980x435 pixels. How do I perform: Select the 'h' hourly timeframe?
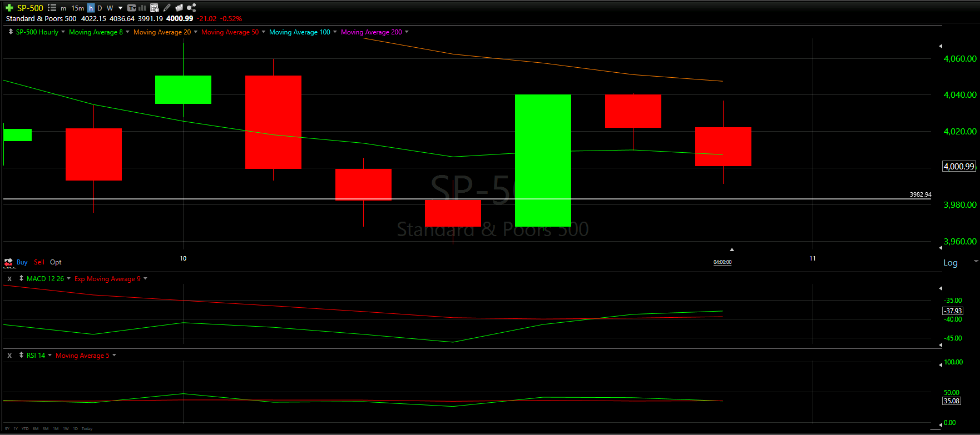(x=91, y=8)
